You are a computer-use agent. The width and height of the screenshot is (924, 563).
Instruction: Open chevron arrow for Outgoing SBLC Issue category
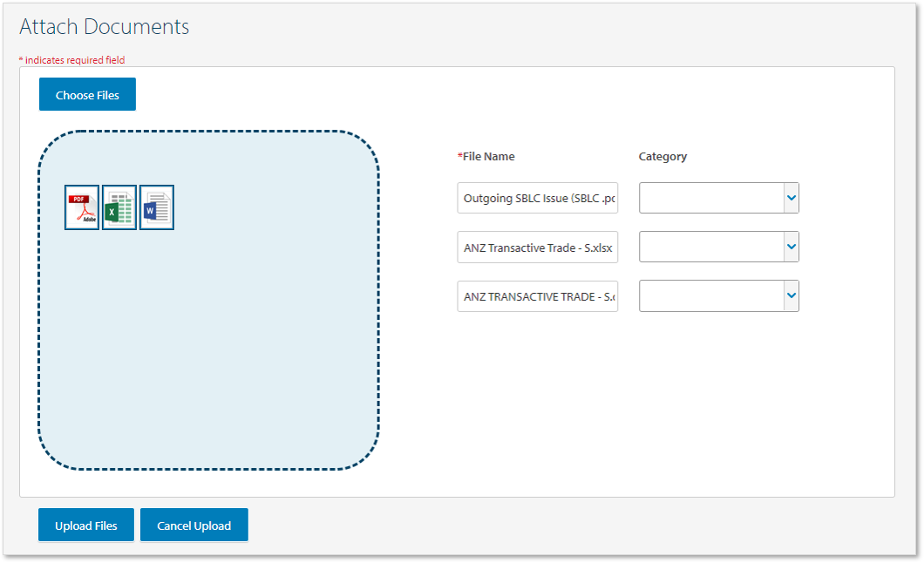point(791,198)
